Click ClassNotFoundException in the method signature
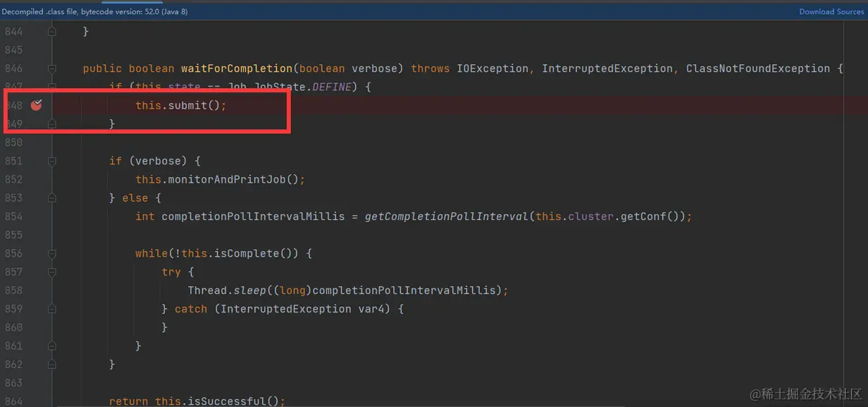Screen dimensions: 868x407 pos(758,68)
